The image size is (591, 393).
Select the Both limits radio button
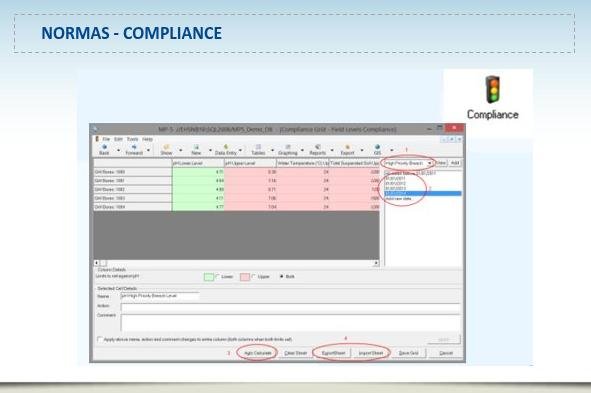pos(281,277)
